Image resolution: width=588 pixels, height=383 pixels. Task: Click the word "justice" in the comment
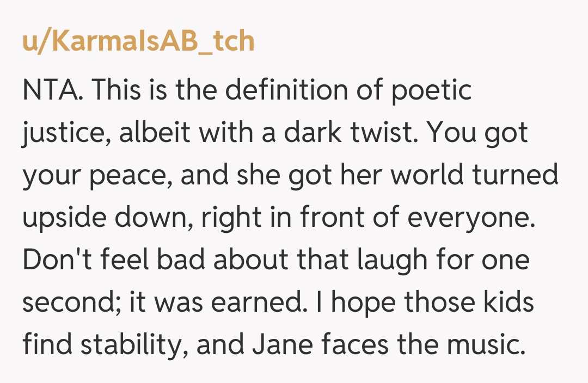coord(60,133)
